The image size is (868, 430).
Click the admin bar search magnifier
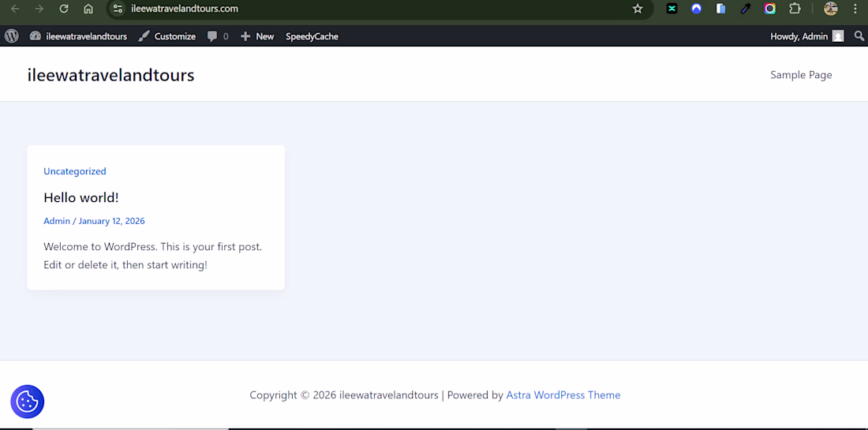[859, 36]
